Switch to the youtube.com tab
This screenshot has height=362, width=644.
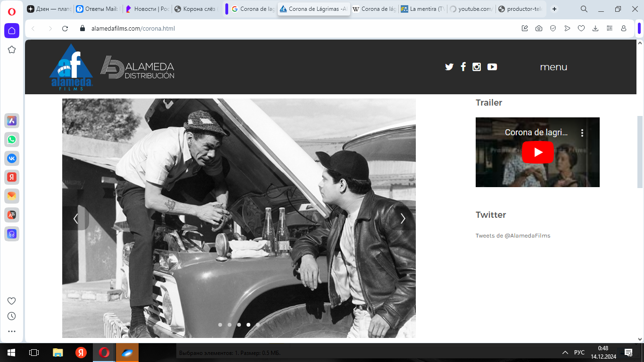point(471,9)
